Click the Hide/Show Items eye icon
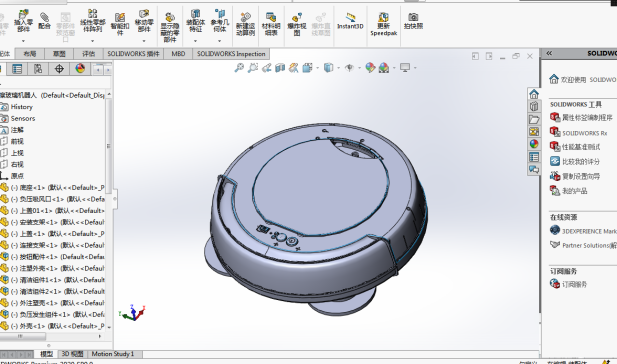This screenshot has height=364, width=617. pos(349,68)
